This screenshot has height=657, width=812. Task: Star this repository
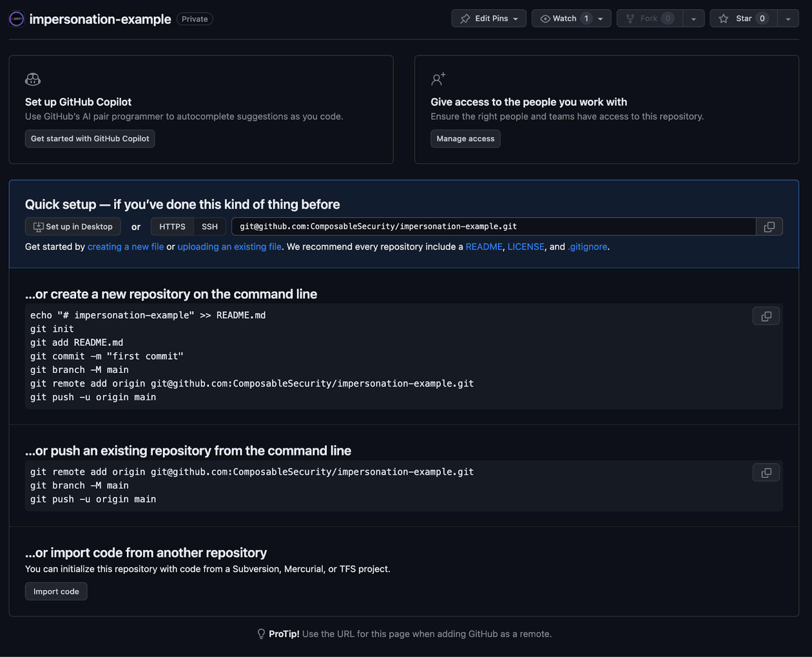point(743,18)
